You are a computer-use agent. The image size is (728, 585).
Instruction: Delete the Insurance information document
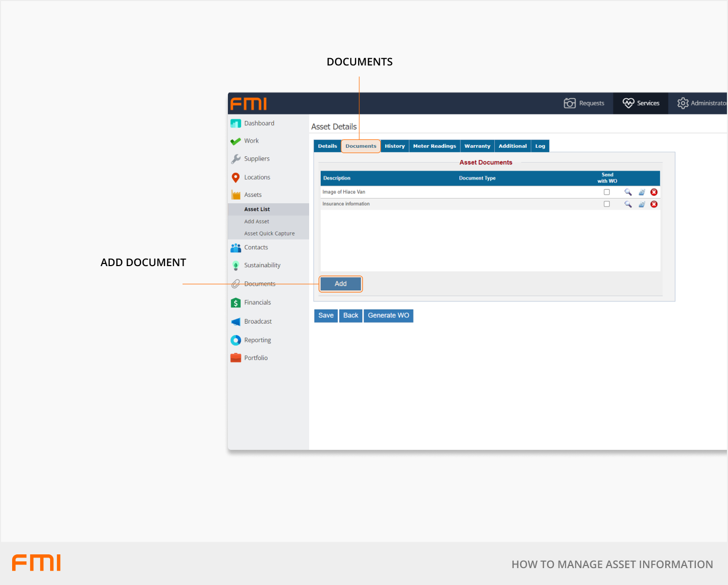click(x=654, y=204)
